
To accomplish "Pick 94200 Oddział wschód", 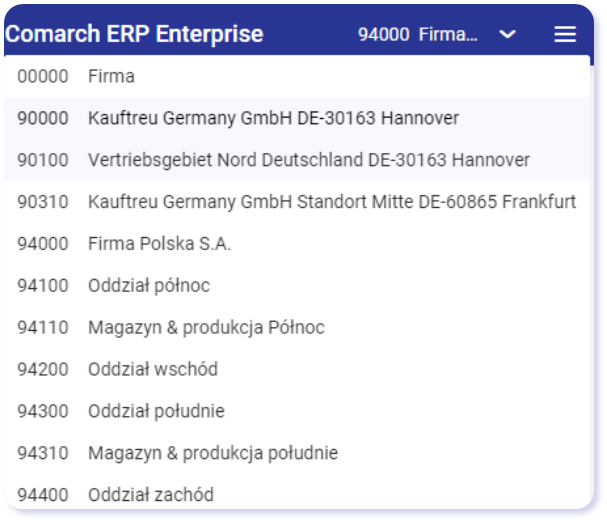I will (x=297, y=369).
